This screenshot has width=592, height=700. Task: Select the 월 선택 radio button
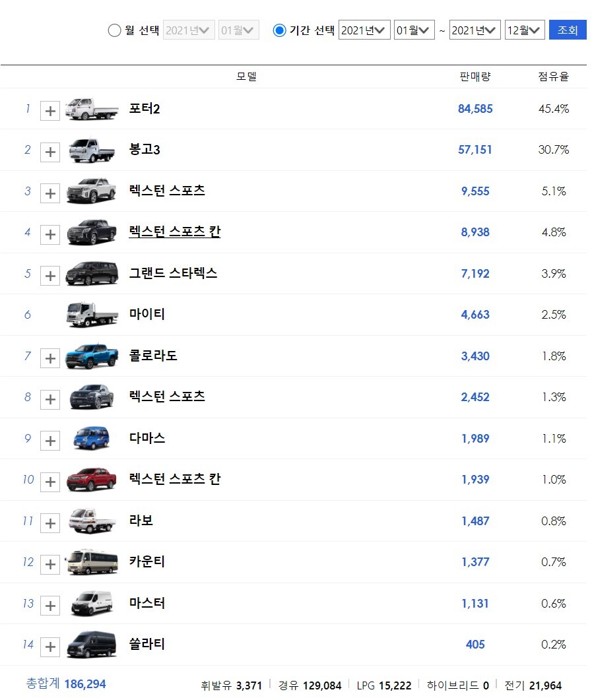coord(114,30)
